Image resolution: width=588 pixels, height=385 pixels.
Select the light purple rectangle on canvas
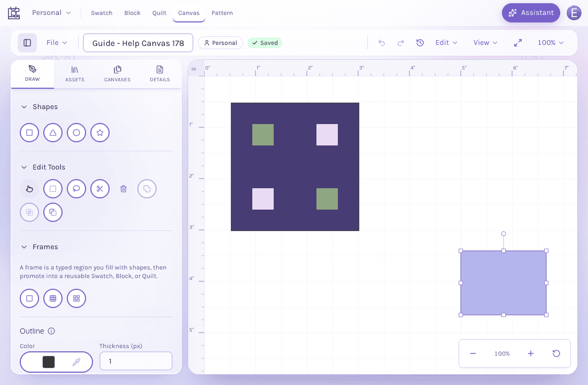[x=503, y=283]
